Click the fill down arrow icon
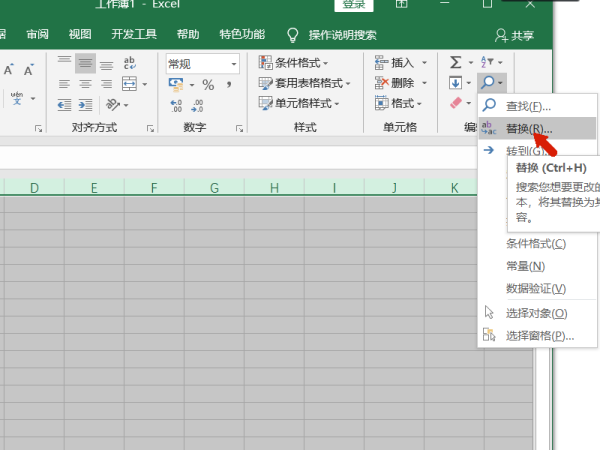 point(456,83)
